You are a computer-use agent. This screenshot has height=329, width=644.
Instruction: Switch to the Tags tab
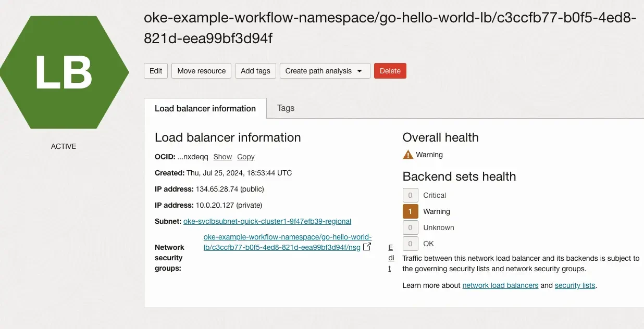click(286, 108)
